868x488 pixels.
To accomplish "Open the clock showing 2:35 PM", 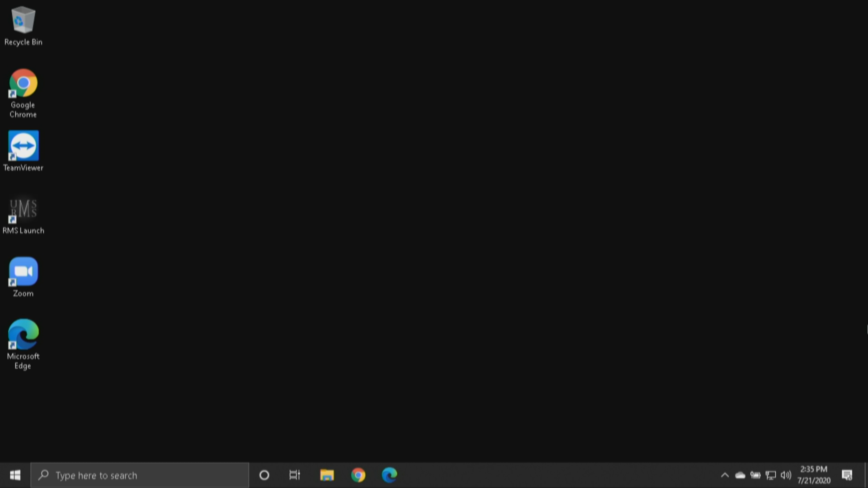I will (x=814, y=475).
